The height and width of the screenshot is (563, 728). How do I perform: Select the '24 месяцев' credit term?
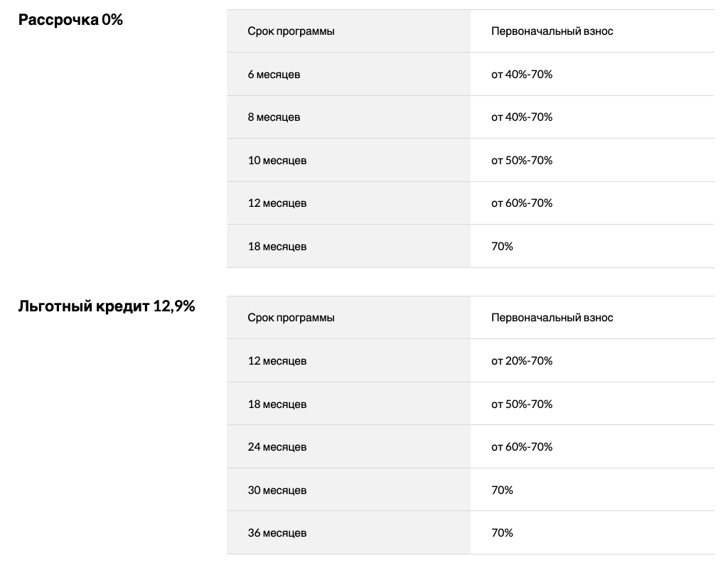pos(277,447)
